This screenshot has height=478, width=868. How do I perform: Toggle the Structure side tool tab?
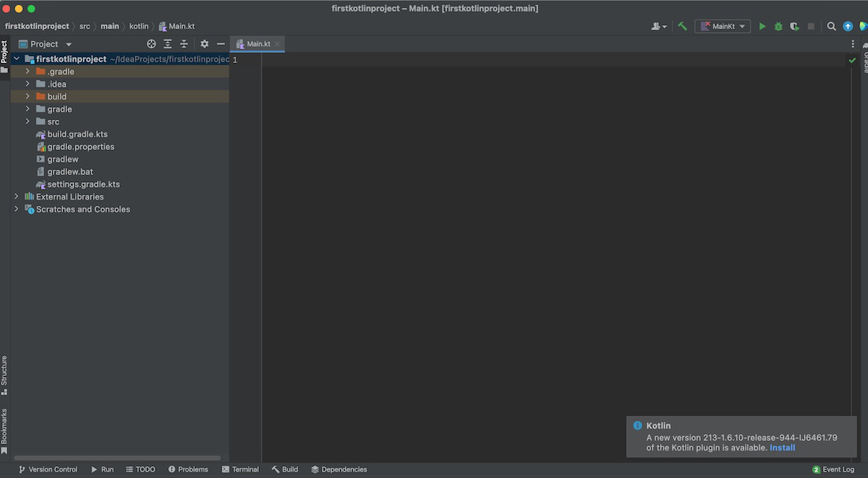[x=5, y=375]
